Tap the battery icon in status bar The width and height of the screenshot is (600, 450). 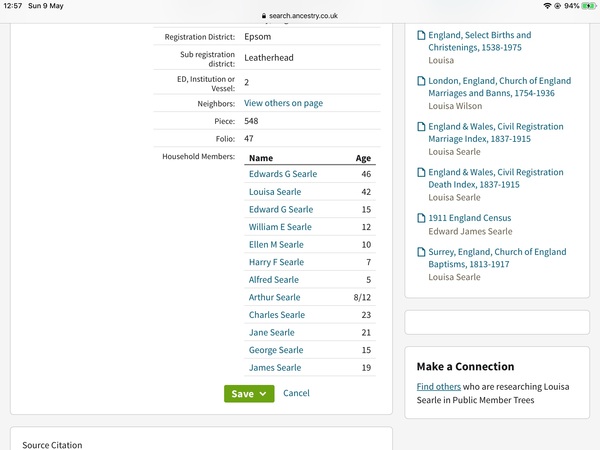(x=582, y=6)
